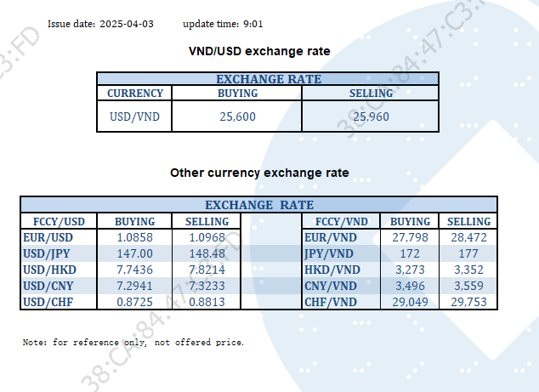Click the reference-only note text
The width and height of the screenshot is (539, 392).
[x=133, y=343]
